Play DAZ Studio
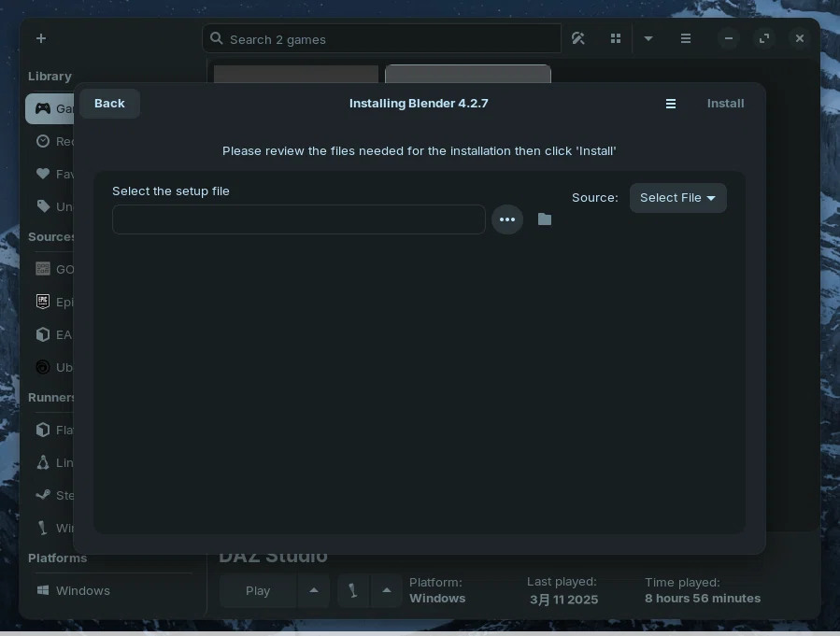 [x=258, y=591]
